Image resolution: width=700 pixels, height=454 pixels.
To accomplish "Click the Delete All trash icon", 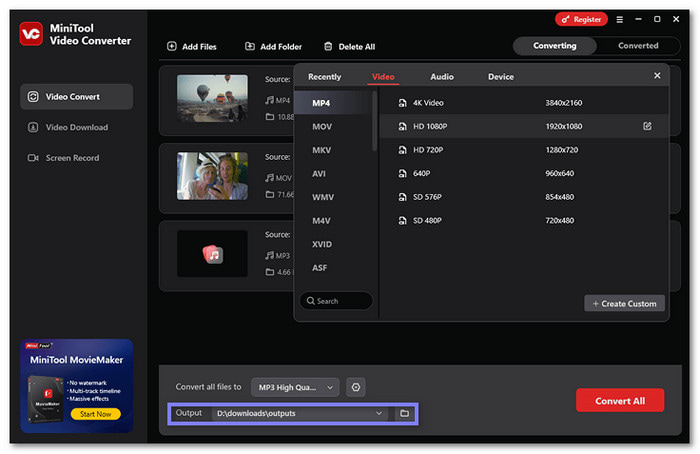I will [x=328, y=46].
